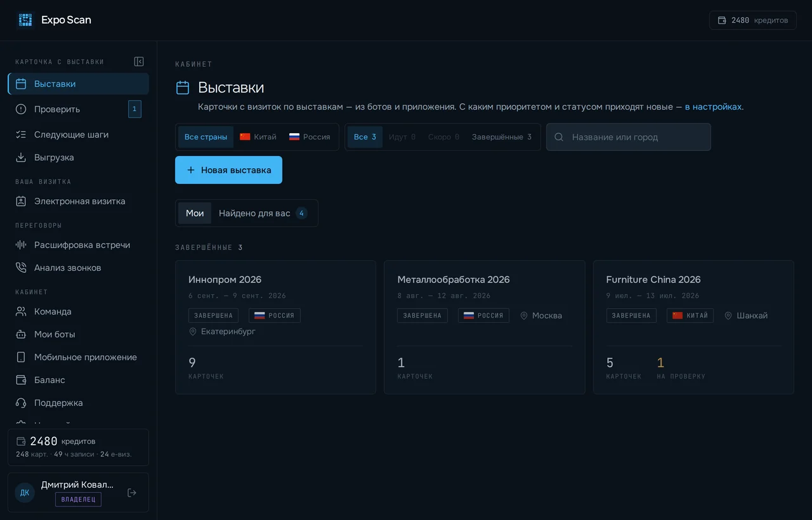Click the Поддержка headset icon
This screenshot has width=812, height=520.
click(21, 403)
